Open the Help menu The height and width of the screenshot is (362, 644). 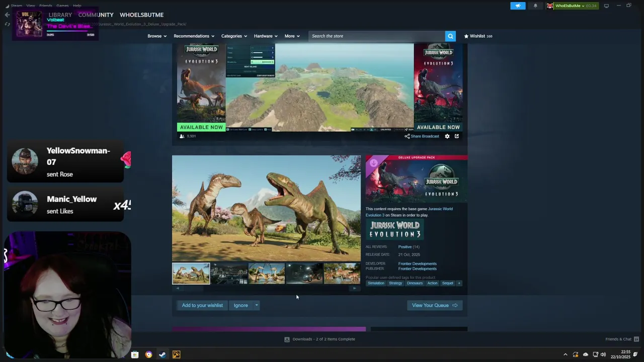[77, 6]
